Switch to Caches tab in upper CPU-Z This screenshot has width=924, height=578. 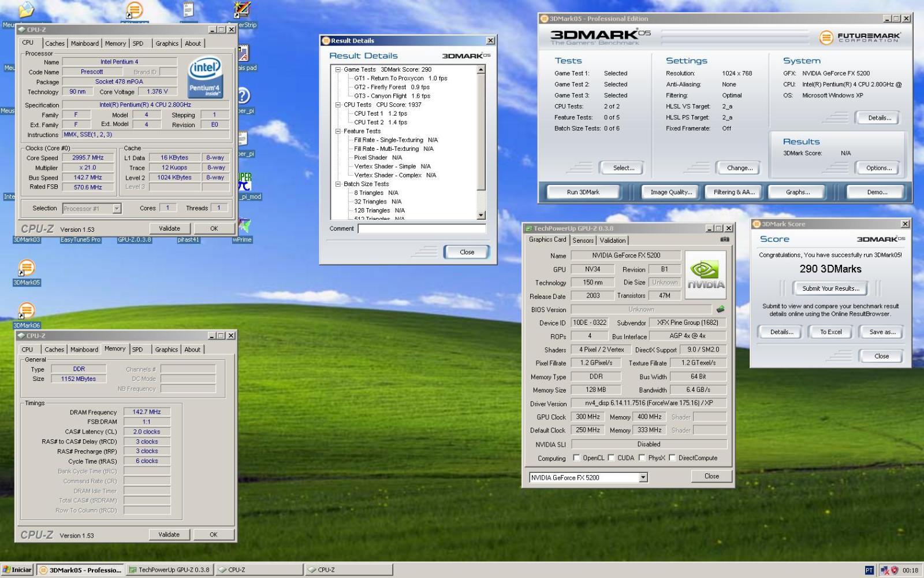pyautogui.click(x=55, y=43)
